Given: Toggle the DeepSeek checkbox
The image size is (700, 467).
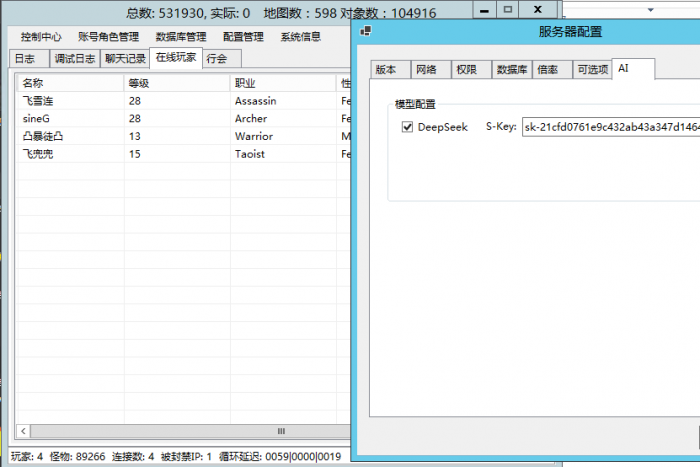Looking at the screenshot, I should [x=407, y=127].
